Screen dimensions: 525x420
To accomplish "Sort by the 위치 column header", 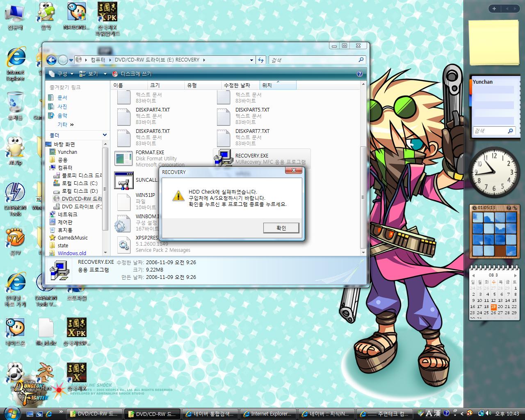I will pyautogui.click(x=278, y=85).
